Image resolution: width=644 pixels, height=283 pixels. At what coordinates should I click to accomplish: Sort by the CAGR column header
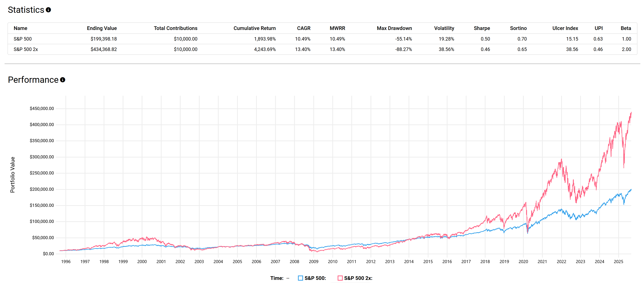click(304, 28)
